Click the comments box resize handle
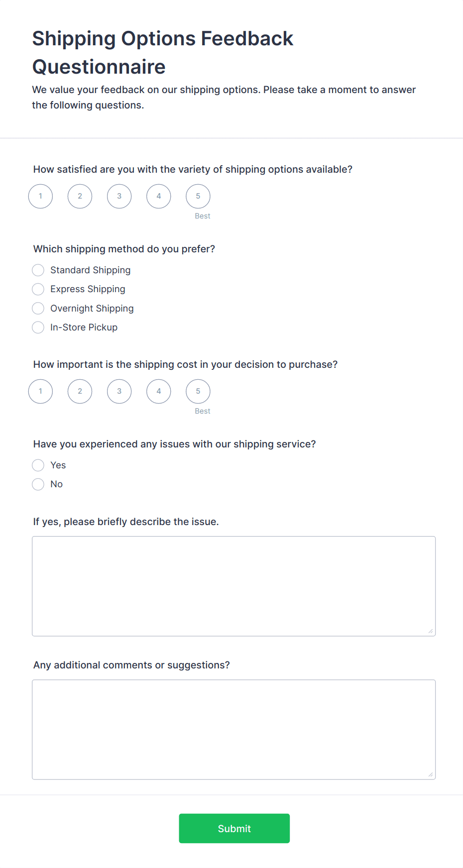 pyautogui.click(x=430, y=774)
